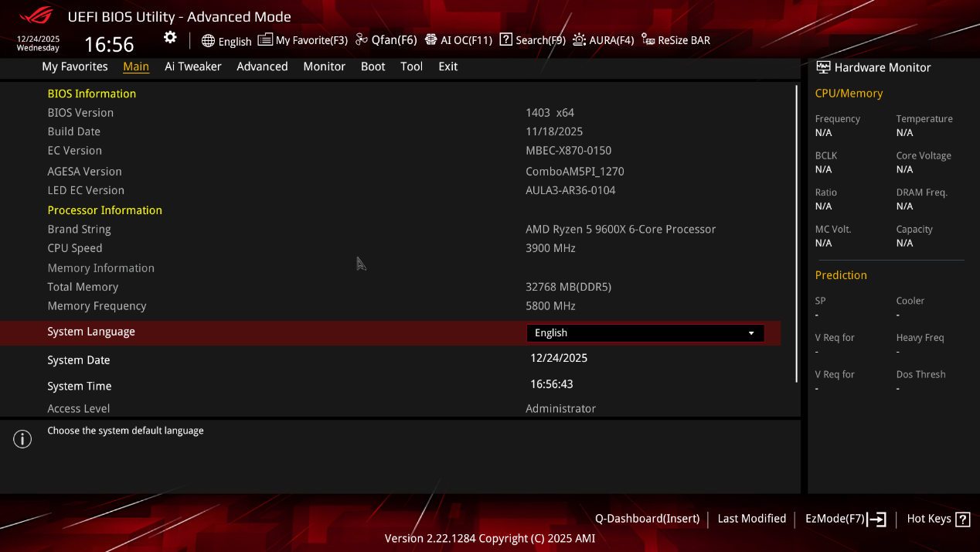Click the Qfan fan icon
The image size is (980, 552).
[362, 40]
